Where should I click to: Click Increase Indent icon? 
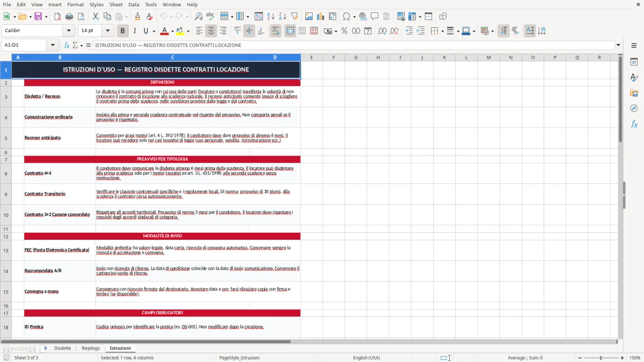pos(409,31)
